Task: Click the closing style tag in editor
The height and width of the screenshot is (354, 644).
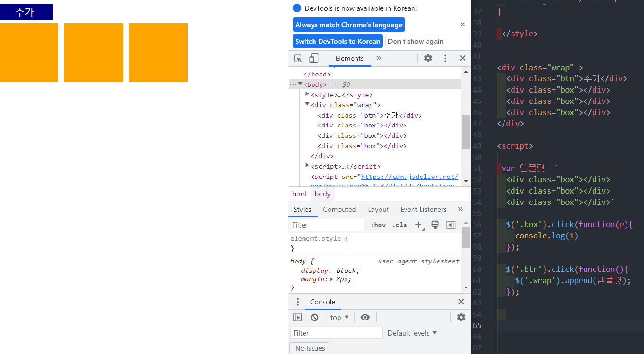Action: (520, 34)
